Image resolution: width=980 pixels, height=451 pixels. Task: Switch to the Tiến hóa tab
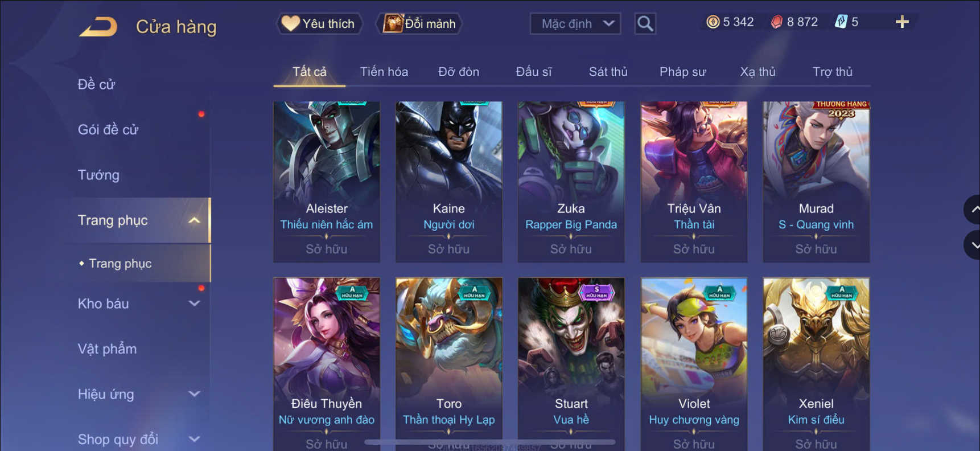[x=384, y=72]
